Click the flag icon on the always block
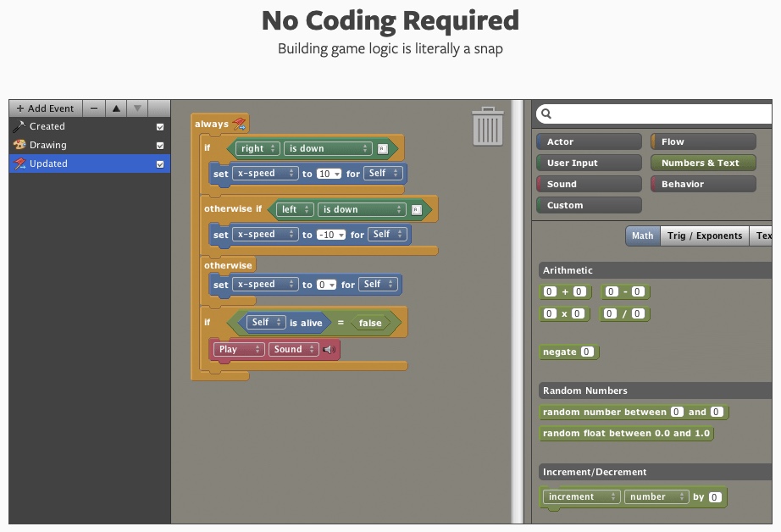The image size is (781, 532). point(239,124)
